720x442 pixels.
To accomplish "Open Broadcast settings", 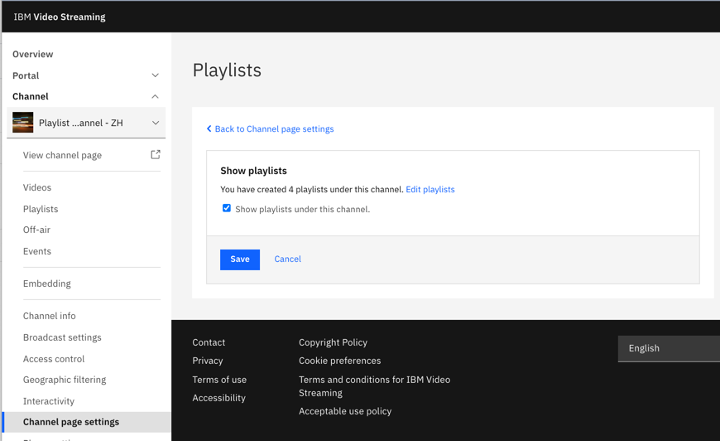I will click(x=62, y=337).
